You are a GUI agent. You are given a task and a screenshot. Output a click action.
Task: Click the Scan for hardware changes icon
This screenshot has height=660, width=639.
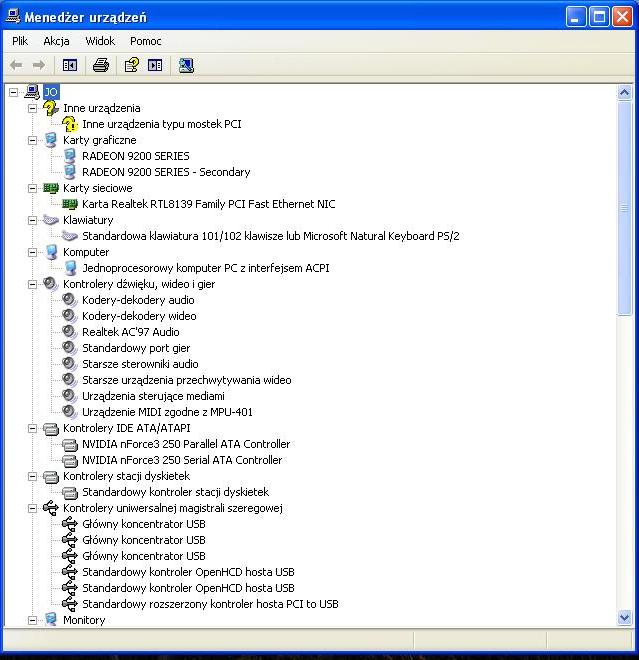tap(186, 65)
